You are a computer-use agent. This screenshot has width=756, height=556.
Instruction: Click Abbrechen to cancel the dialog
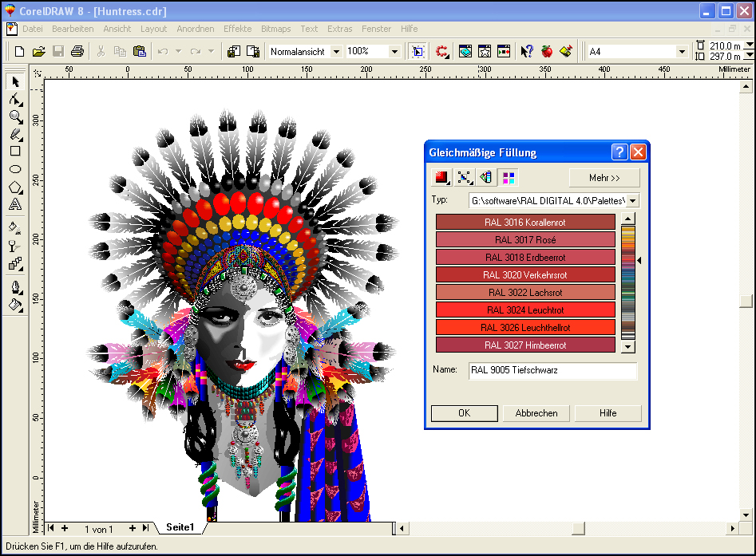pos(536,413)
